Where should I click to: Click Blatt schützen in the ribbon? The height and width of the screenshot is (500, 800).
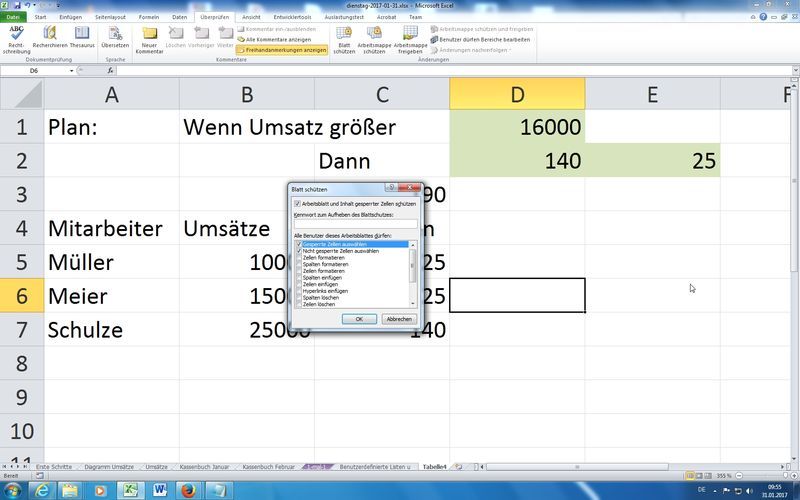[344, 40]
